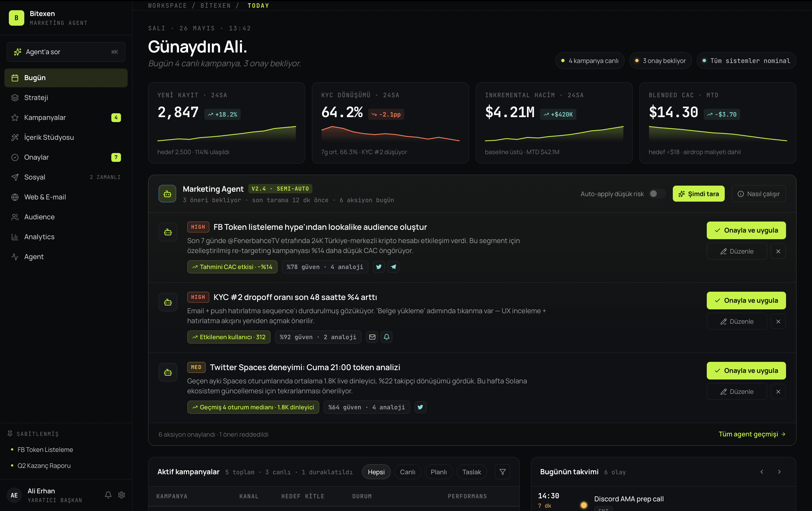Click WORKSPACE in the breadcrumb
Screen dimensions: 812x511
(x=167, y=6)
